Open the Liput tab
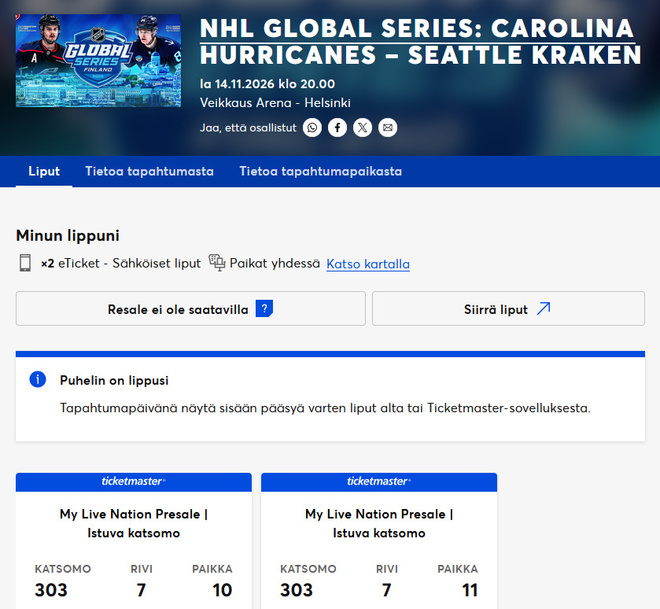Screen dimensions: 660x609 click(44, 171)
